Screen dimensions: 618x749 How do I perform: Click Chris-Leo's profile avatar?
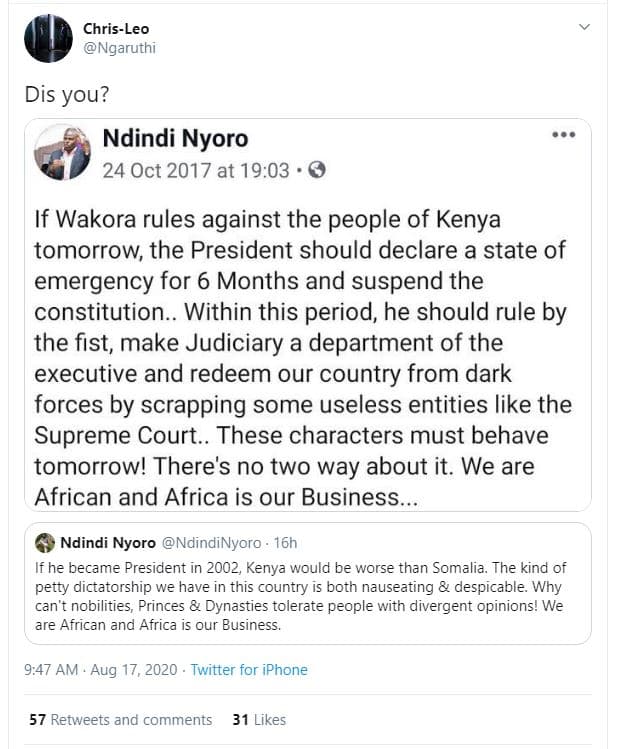(48, 38)
